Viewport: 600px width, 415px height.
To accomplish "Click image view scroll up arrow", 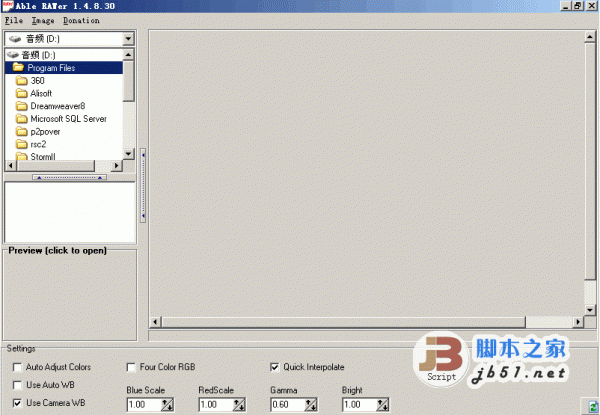I will pos(590,37).
